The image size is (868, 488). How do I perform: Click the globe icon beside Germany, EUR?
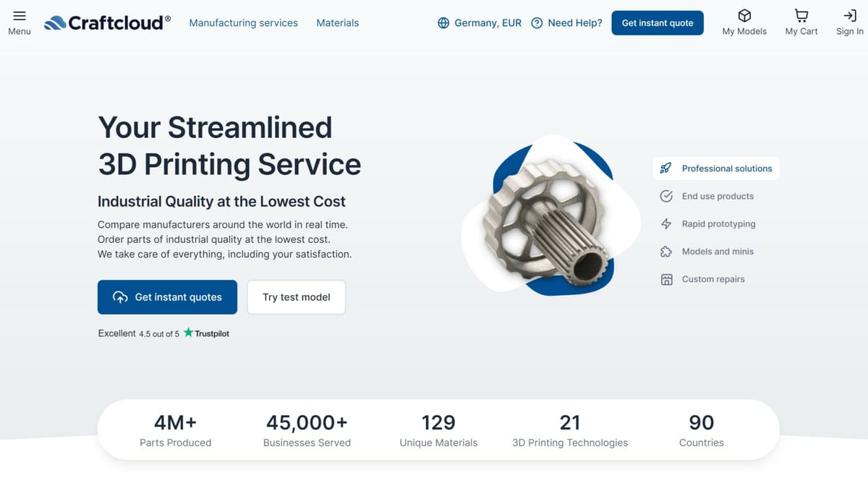point(443,23)
